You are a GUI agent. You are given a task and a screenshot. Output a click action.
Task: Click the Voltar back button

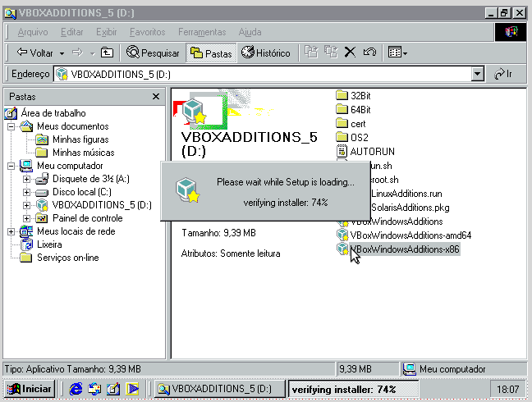(x=34, y=53)
